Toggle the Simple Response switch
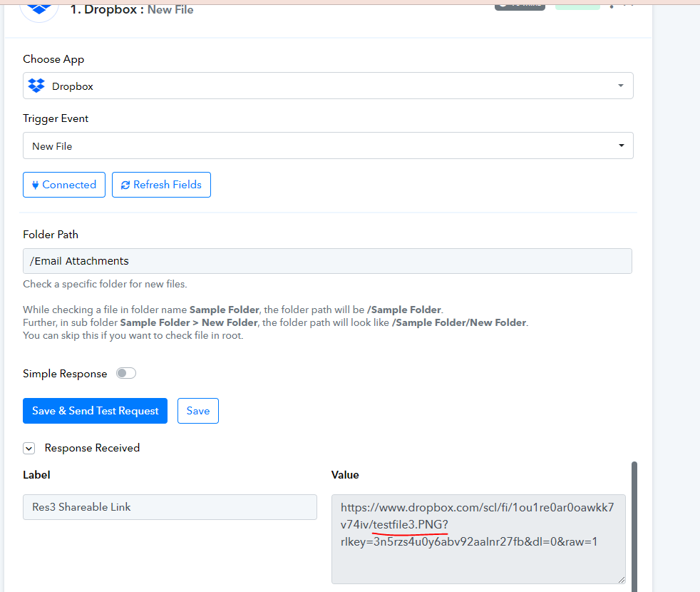 pos(126,373)
